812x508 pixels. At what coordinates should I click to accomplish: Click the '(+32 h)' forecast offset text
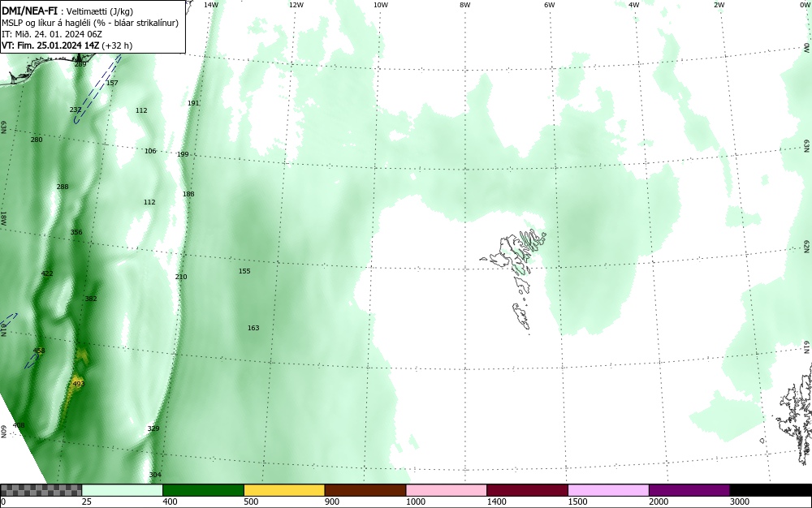[x=117, y=45]
